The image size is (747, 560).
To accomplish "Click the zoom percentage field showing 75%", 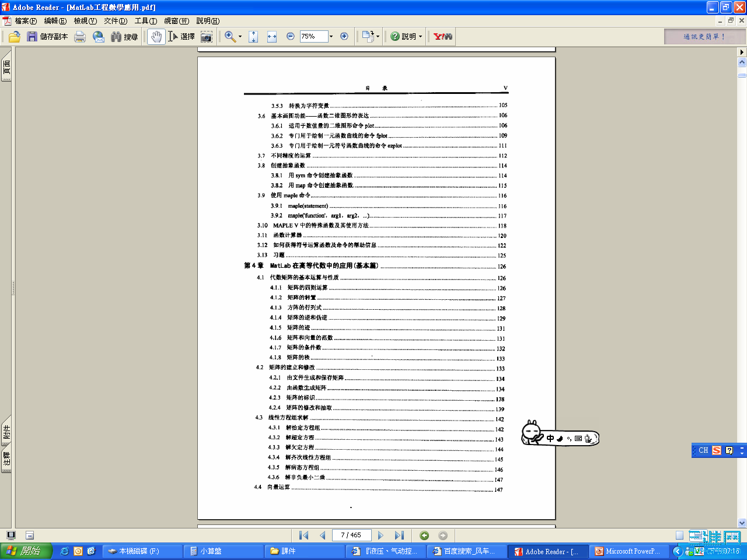I will tap(314, 37).
